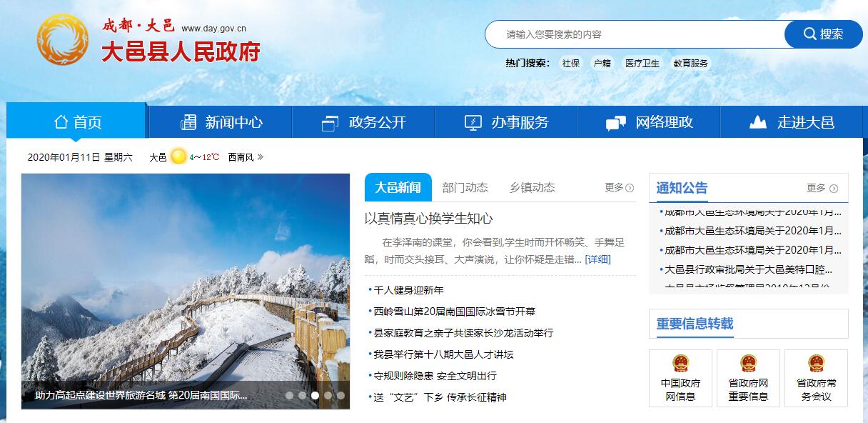Expand the weather details double chevron
The width and height of the screenshot is (868, 423).
point(261,156)
